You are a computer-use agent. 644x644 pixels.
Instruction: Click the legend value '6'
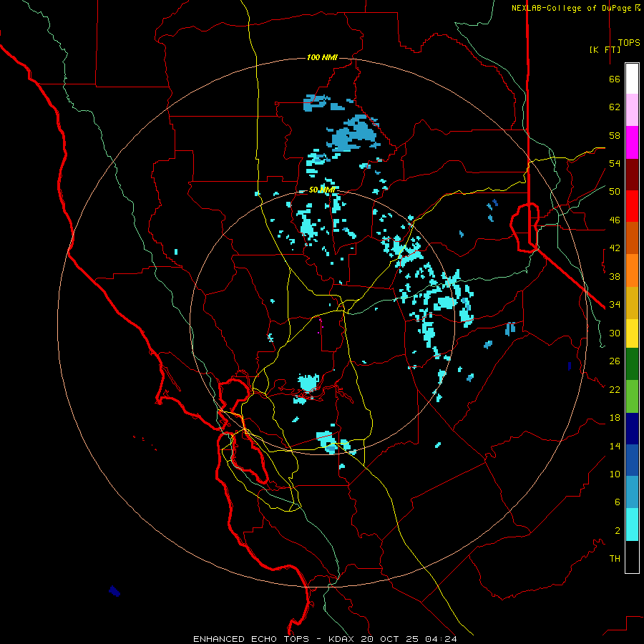click(617, 502)
